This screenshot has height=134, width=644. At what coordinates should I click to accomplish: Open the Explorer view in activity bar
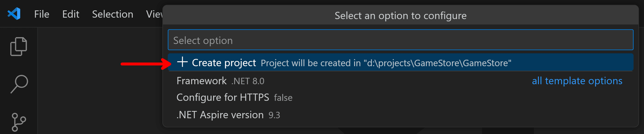[x=19, y=47]
